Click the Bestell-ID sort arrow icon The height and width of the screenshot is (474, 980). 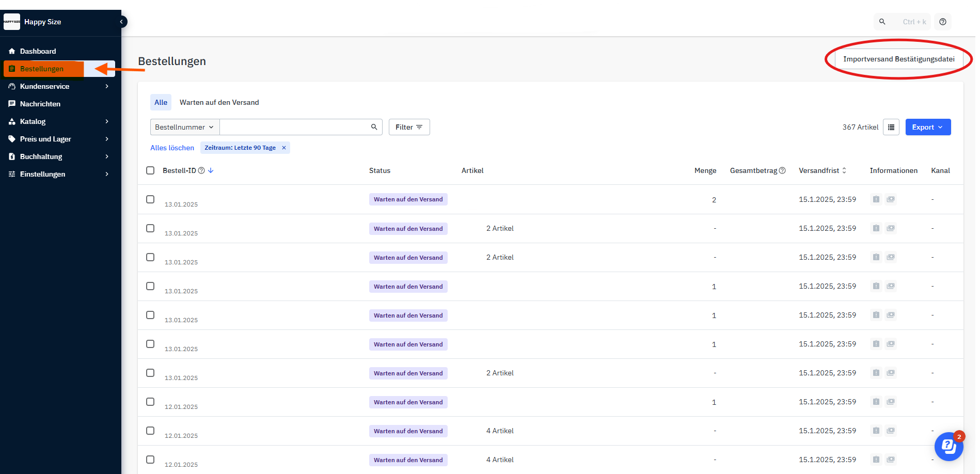pos(211,170)
